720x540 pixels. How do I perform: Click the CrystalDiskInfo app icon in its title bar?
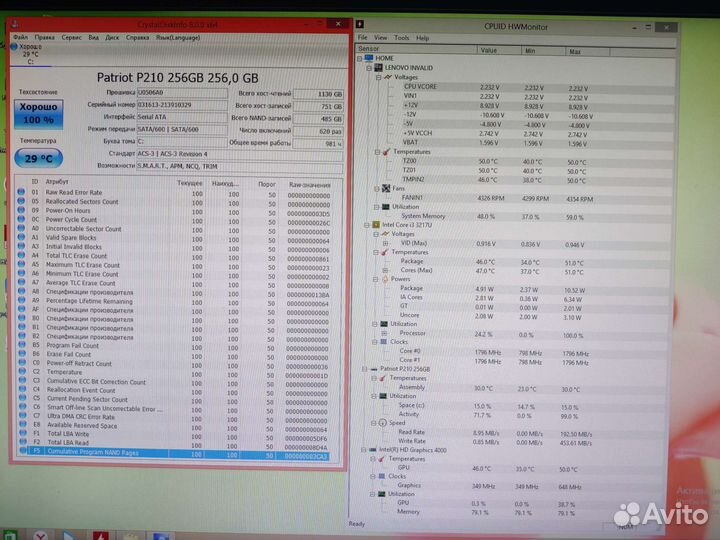pyautogui.click(x=15, y=24)
